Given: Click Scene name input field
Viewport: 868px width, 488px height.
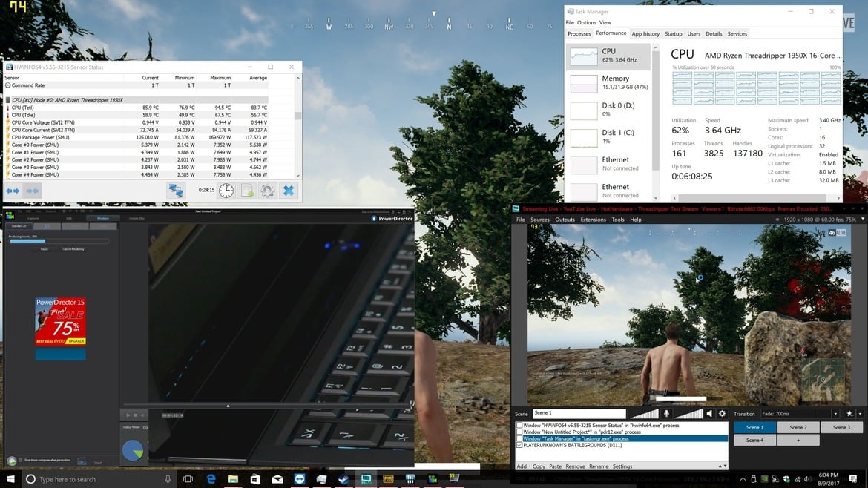Looking at the screenshot, I should 579,413.
